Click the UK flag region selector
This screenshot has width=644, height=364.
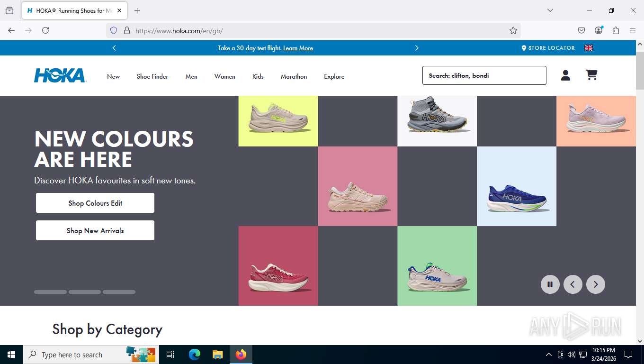pos(589,48)
